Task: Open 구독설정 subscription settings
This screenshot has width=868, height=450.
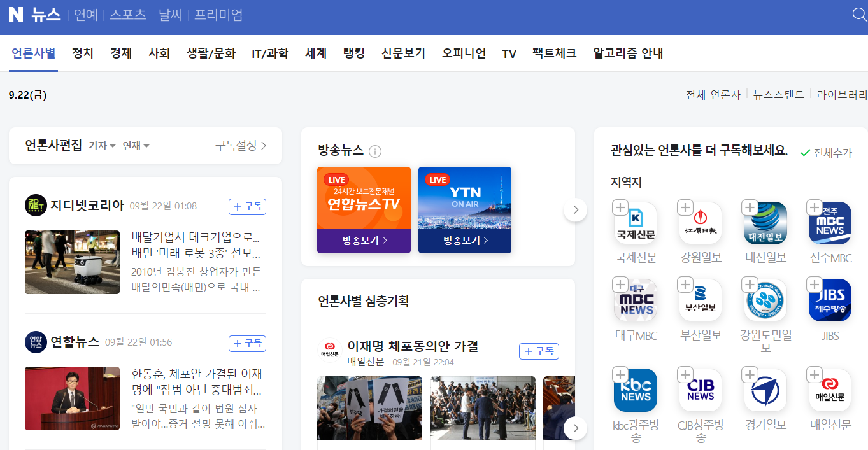Action: click(x=241, y=146)
